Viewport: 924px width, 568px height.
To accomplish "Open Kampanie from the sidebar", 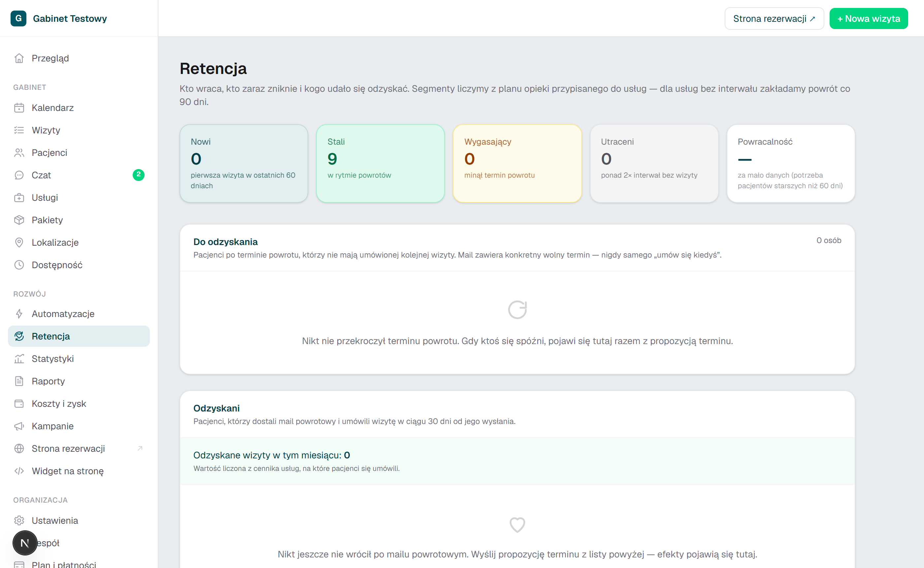I will [79, 426].
